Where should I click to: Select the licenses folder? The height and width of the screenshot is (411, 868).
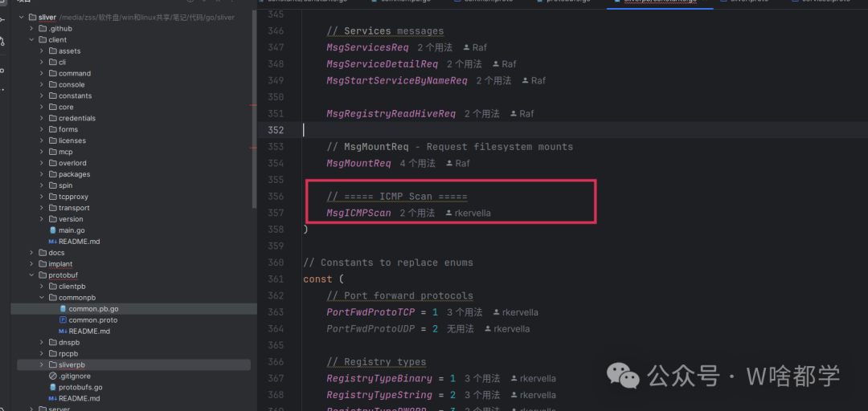[72, 140]
